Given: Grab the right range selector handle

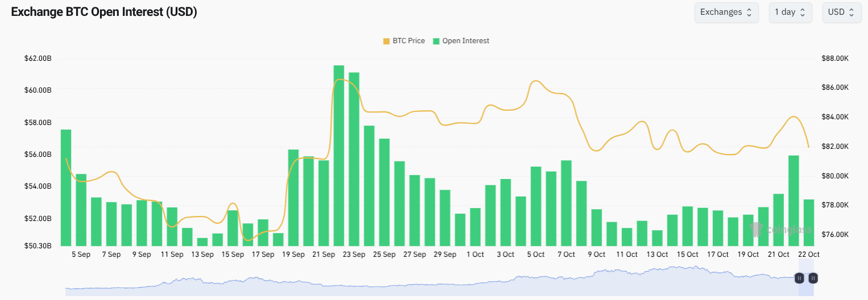Looking at the screenshot, I should click(x=813, y=278).
